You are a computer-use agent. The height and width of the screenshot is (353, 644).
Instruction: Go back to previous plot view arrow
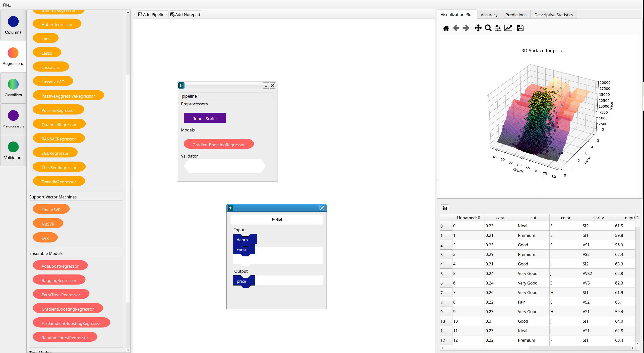[x=456, y=28]
